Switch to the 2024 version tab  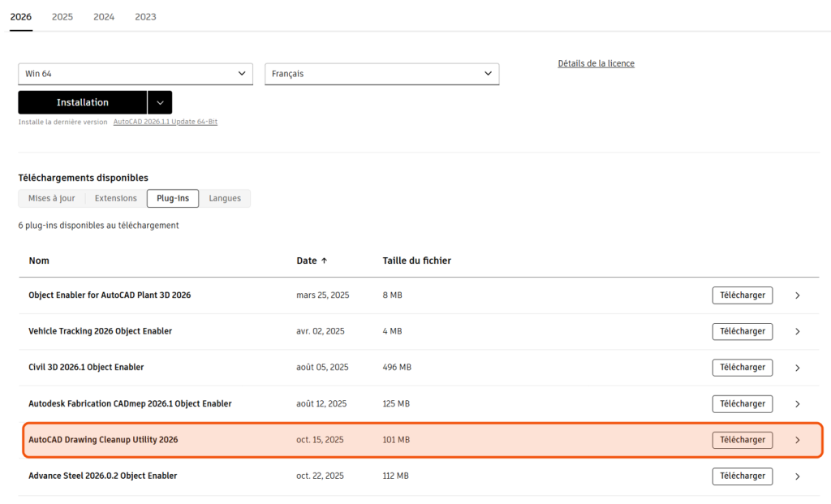click(104, 17)
